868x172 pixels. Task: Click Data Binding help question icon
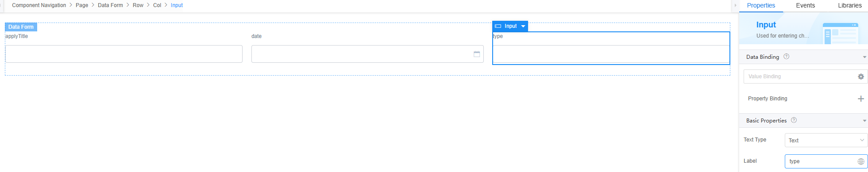coord(786,57)
